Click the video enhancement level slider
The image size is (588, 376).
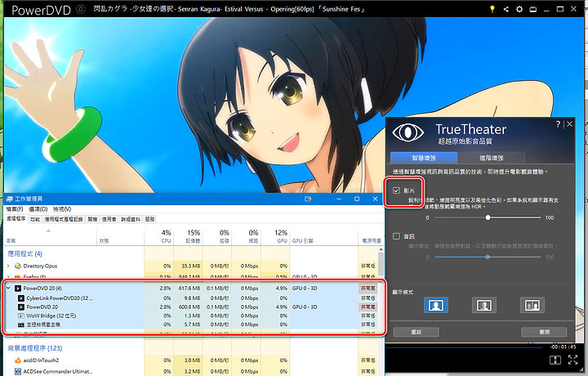[488, 217]
